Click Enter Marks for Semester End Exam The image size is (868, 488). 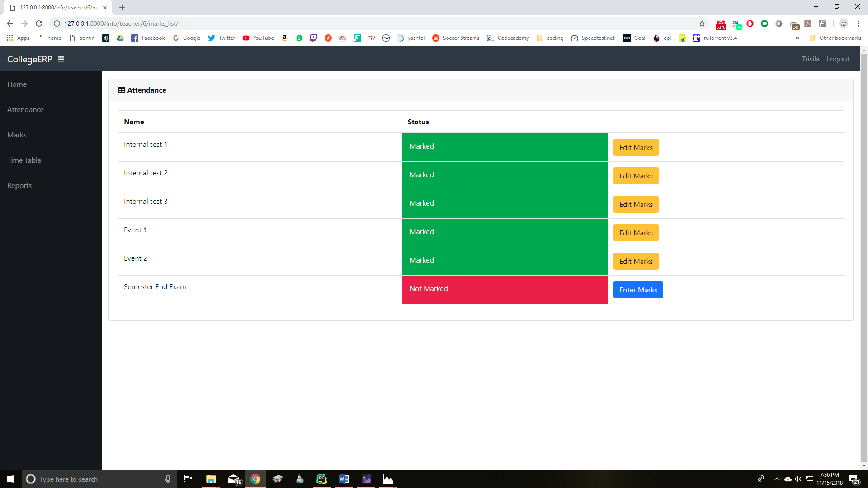[638, 290]
